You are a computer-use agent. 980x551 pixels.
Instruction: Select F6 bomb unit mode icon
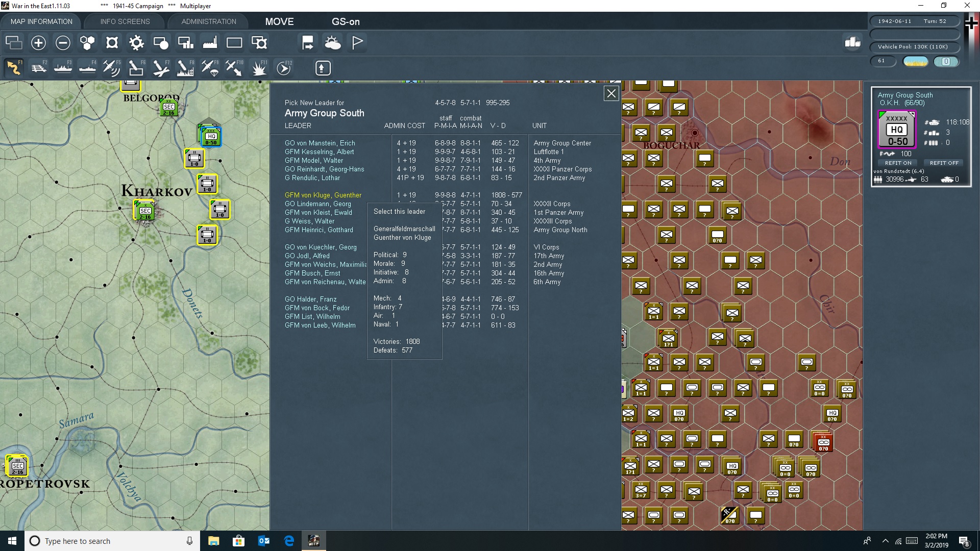(x=136, y=68)
